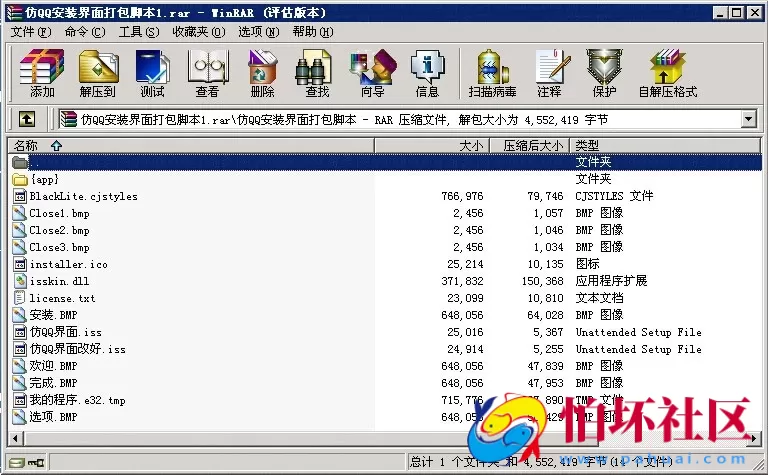Open the 帮助(H) menu
768x475 pixels.
(x=313, y=32)
